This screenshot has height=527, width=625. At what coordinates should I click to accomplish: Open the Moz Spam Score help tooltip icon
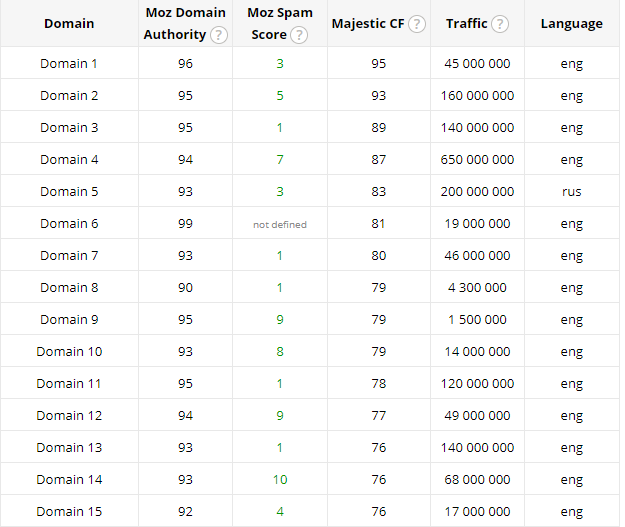298,35
